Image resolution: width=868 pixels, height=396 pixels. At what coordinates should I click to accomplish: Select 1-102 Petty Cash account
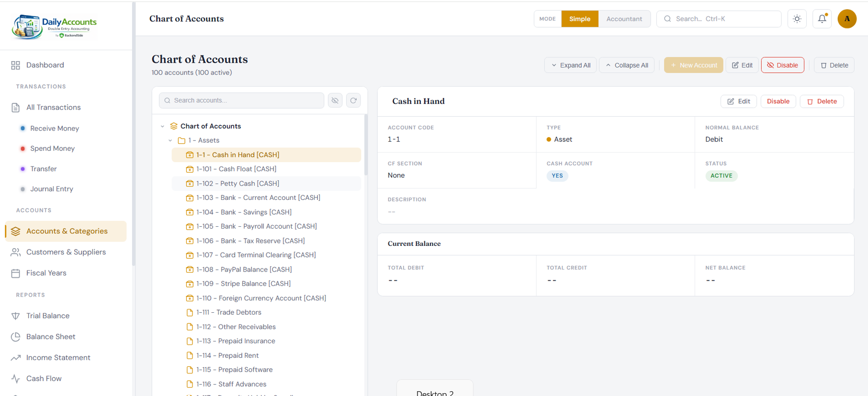point(266,184)
